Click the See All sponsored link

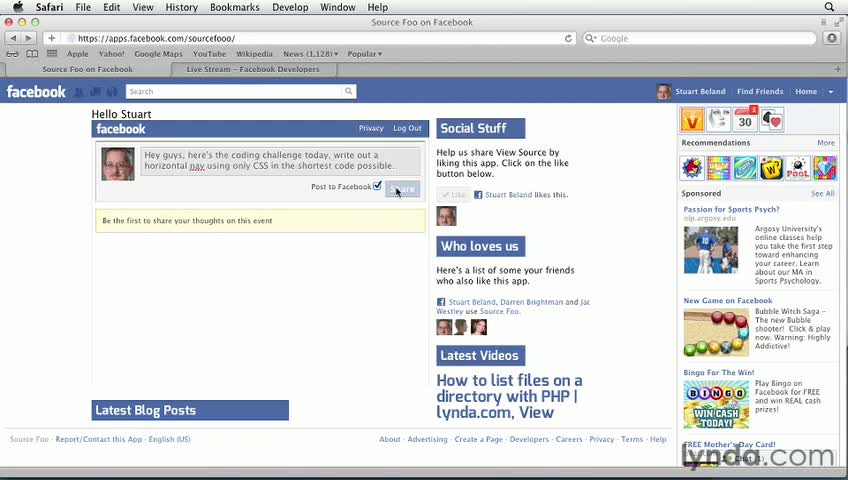tap(823, 194)
